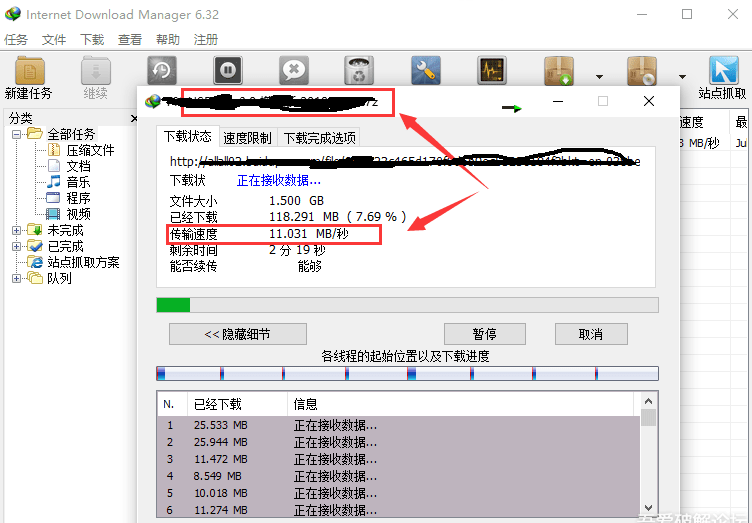Collapse the 全部任务 tree node
This screenshot has width=752, height=523.
pyautogui.click(x=16, y=134)
